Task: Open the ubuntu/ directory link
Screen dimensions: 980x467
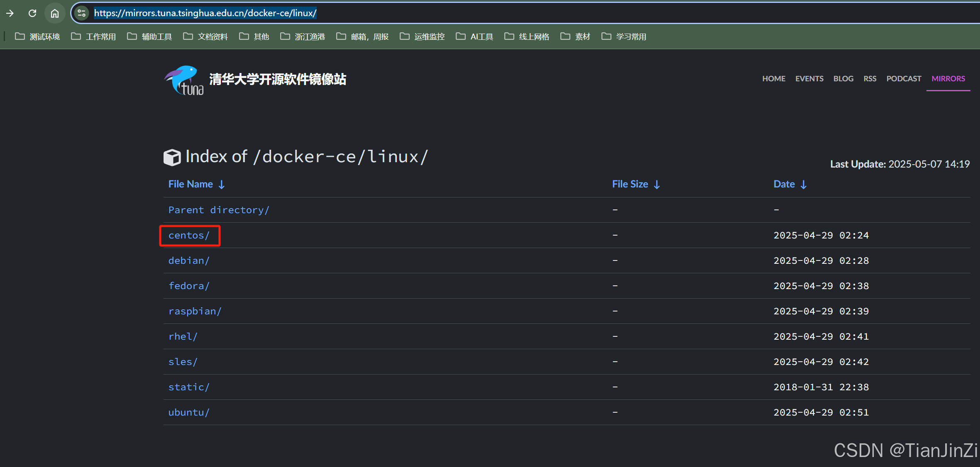Action: pos(189,412)
